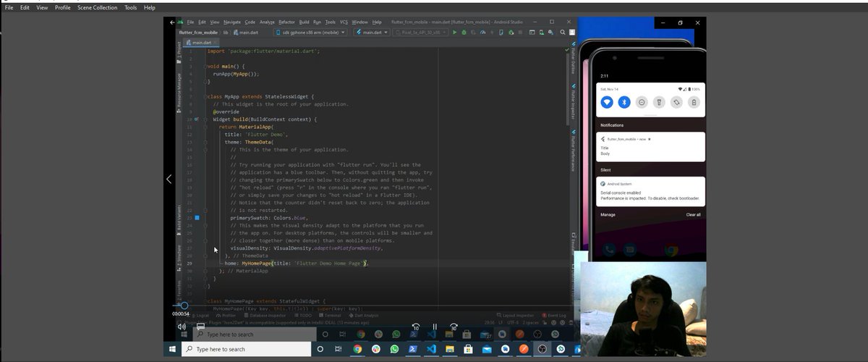Open the main.dart run configuration dropdown

click(x=372, y=33)
